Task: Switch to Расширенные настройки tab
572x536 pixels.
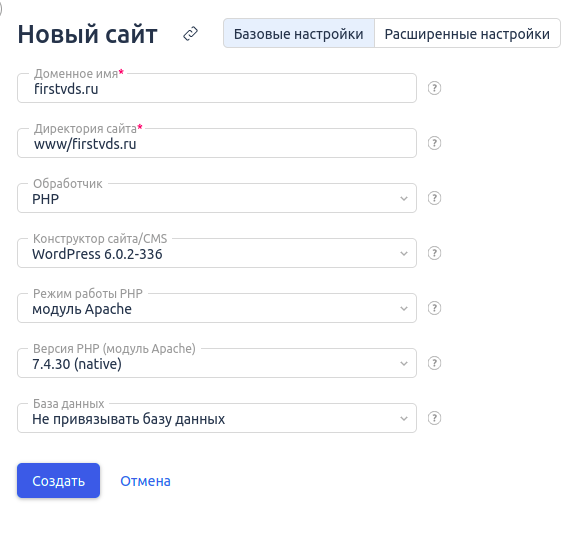Action: [467, 34]
